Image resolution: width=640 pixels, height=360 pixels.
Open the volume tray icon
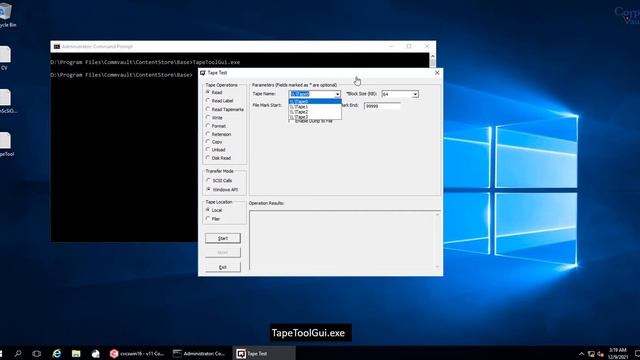tap(600, 353)
